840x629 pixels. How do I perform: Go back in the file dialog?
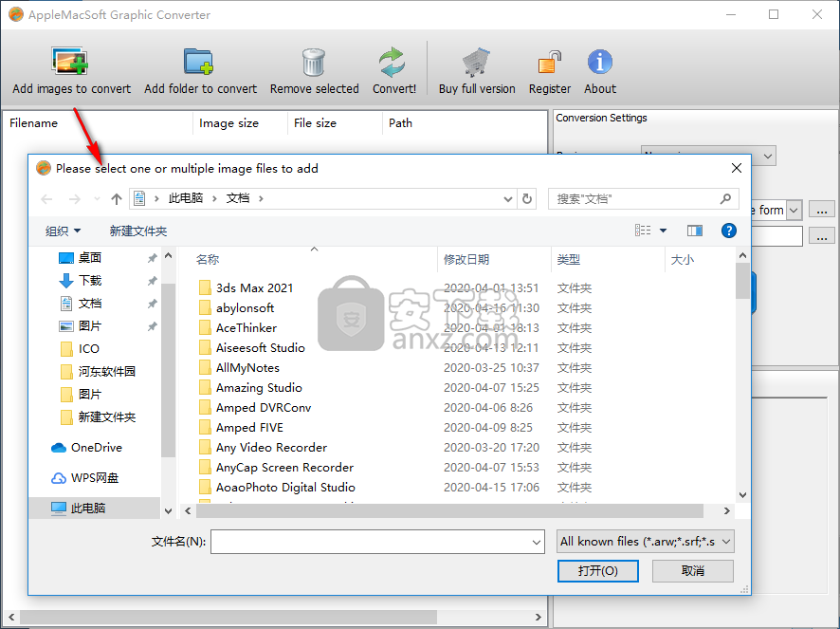pos(46,199)
